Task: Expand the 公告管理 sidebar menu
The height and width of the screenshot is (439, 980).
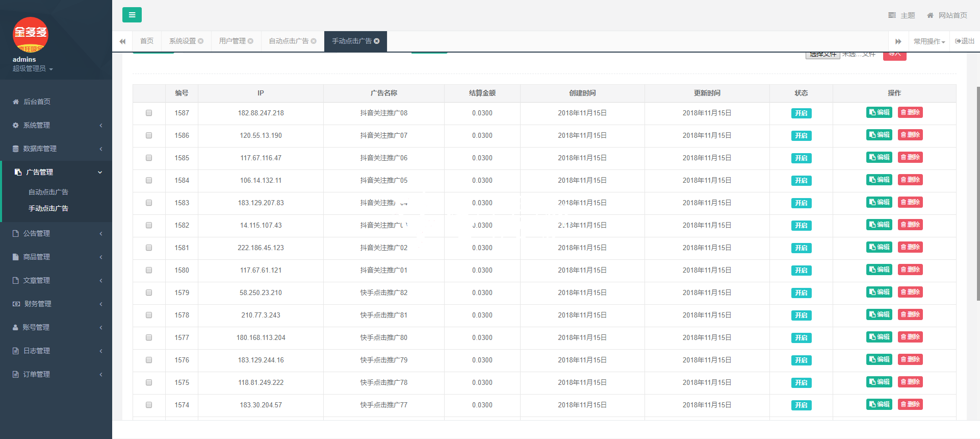Action: 56,233
